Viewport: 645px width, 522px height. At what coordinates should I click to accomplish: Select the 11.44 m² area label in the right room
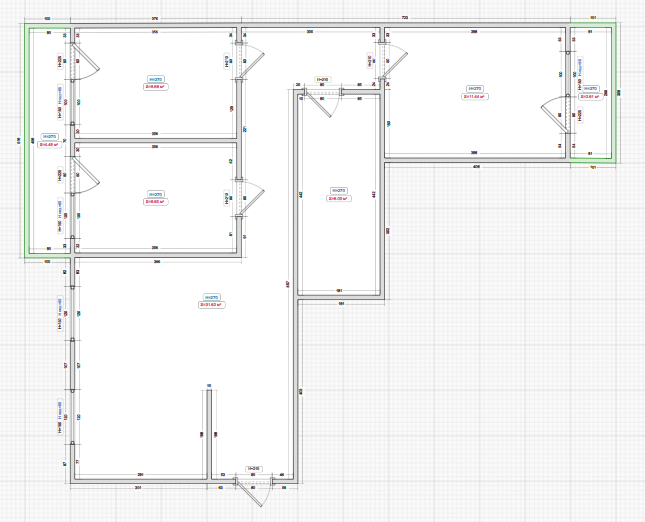click(475, 97)
